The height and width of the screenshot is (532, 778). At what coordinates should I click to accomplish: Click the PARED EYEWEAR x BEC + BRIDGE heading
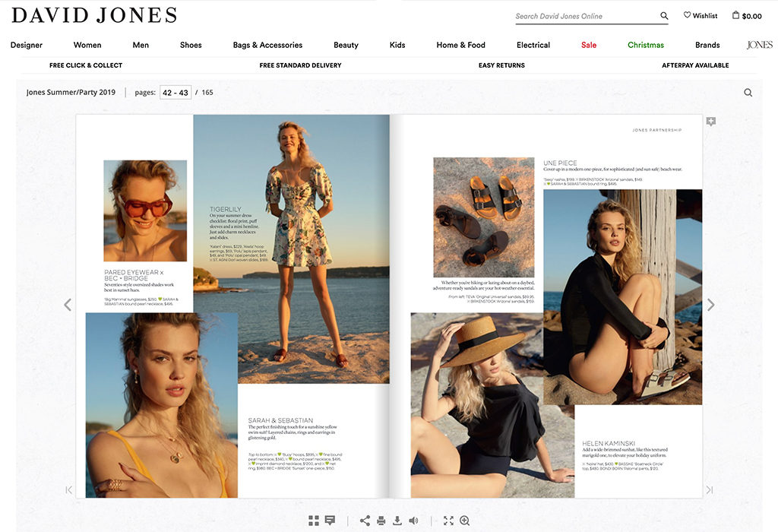(x=134, y=275)
